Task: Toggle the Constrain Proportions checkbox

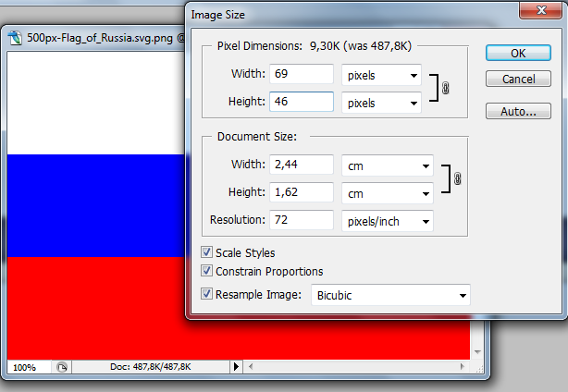Action: pyautogui.click(x=206, y=270)
